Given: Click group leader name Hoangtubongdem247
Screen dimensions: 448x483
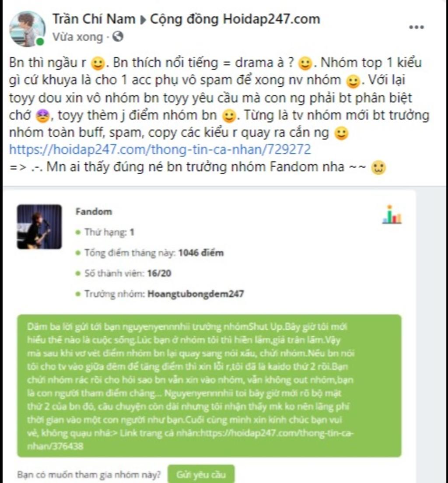Looking at the screenshot, I should (x=196, y=294).
